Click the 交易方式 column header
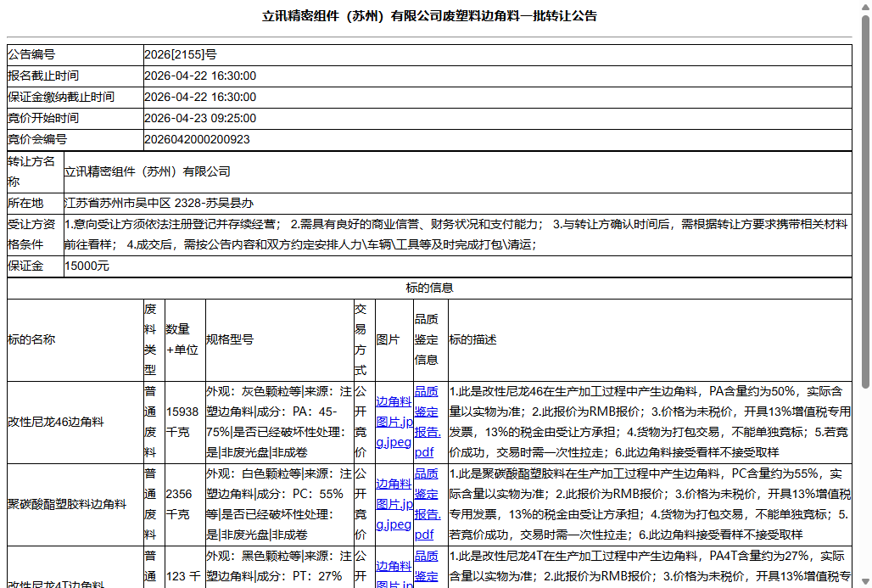872x588 pixels. 365,340
